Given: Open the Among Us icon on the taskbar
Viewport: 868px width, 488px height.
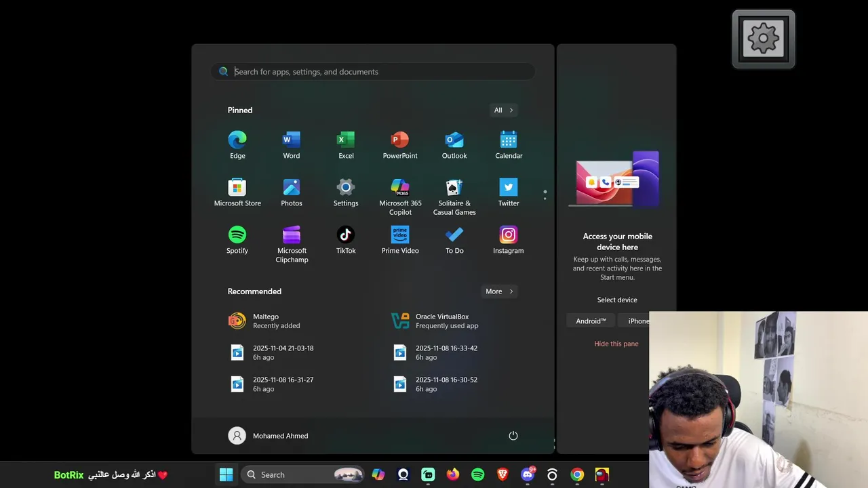Looking at the screenshot, I should pyautogui.click(x=602, y=474).
